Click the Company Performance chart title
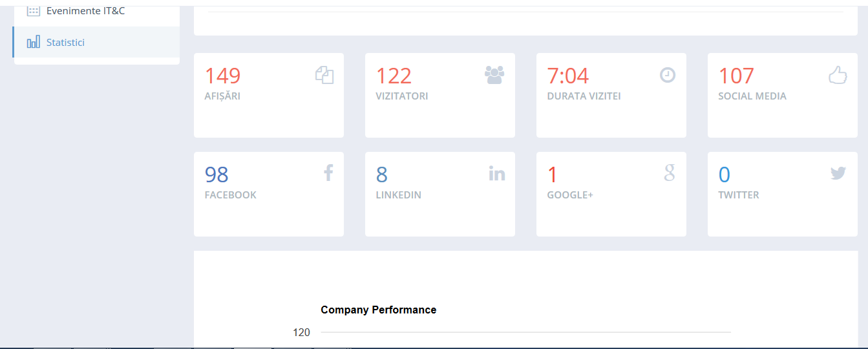This screenshot has height=349, width=868. coord(378,310)
